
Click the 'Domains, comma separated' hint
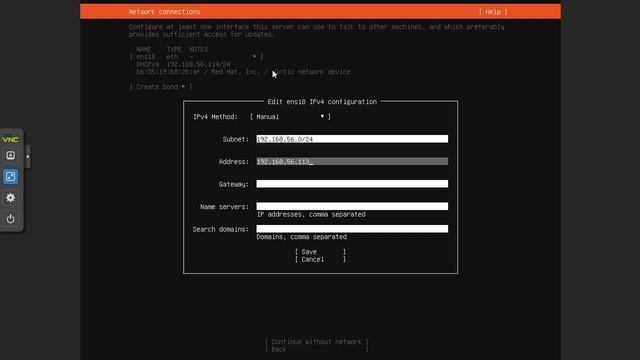click(x=302, y=237)
